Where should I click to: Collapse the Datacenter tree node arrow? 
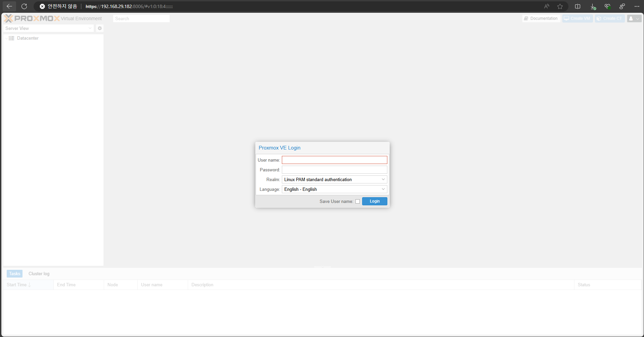6,38
